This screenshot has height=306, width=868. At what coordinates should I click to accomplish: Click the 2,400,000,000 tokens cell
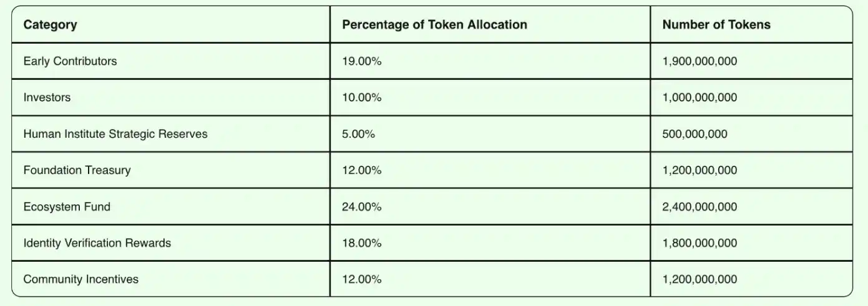tap(700, 206)
